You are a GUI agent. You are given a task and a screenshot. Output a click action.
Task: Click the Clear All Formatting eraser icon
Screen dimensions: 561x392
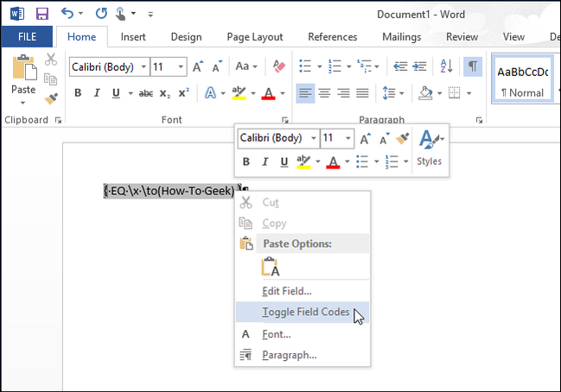277,66
